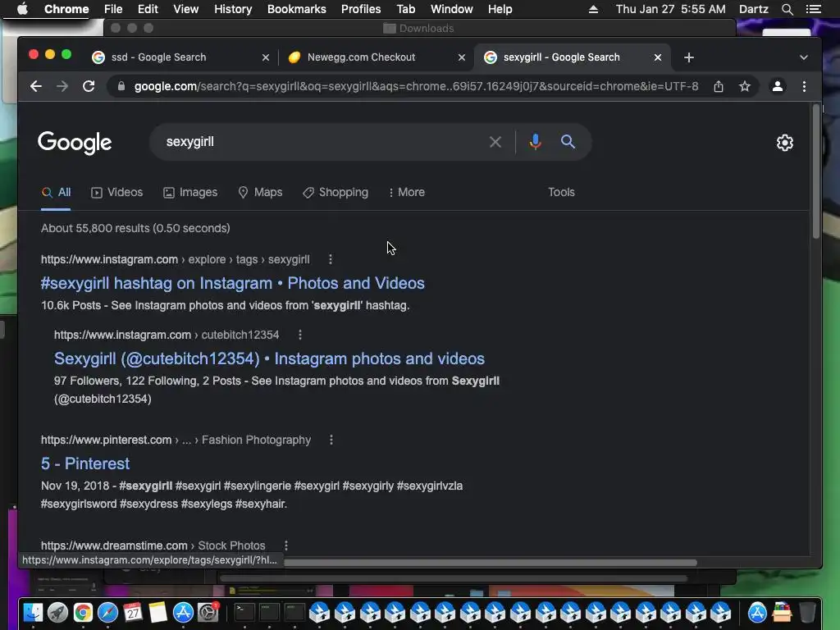Click the vertical page scrollbar
Screen dimensions: 840x630
[816, 171]
